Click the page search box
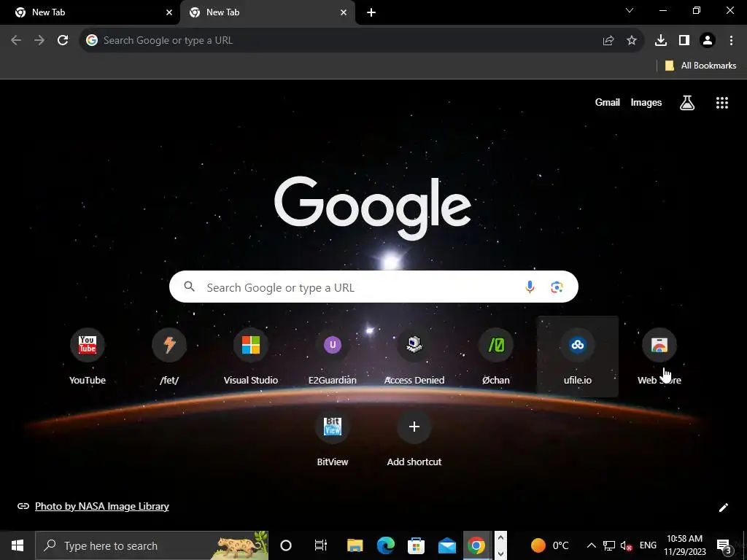747x560 pixels. pyautogui.click(x=373, y=287)
